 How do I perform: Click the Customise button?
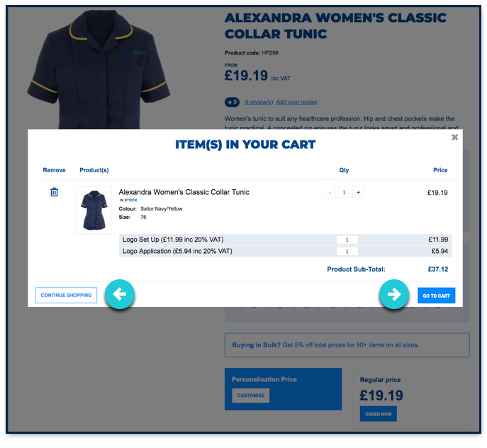click(x=250, y=396)
